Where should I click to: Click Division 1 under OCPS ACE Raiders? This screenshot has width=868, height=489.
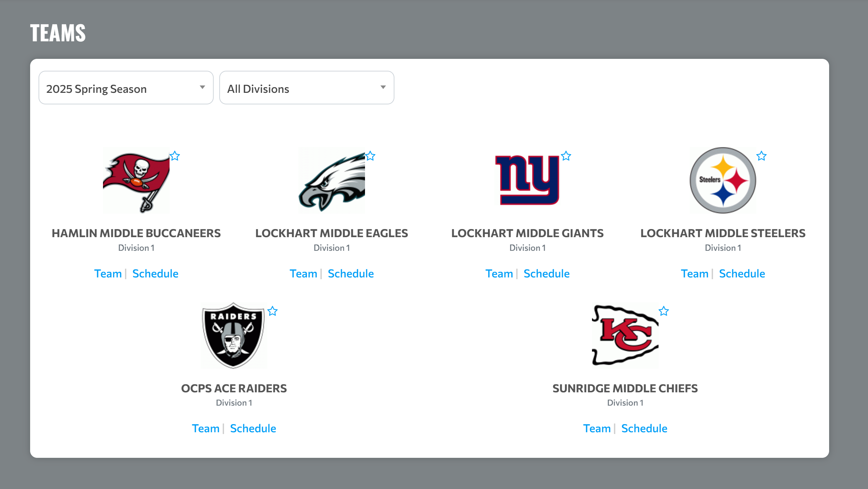click(x=234, y=403)
